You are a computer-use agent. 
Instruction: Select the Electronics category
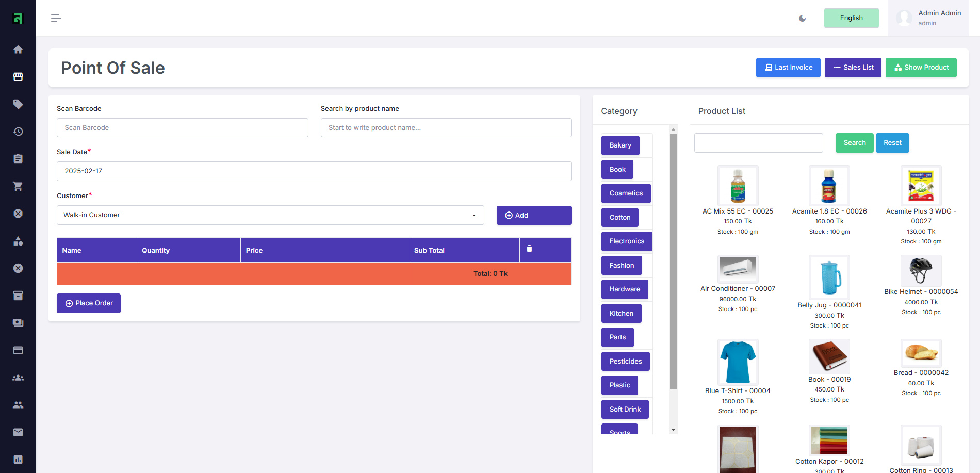[626, 241]
